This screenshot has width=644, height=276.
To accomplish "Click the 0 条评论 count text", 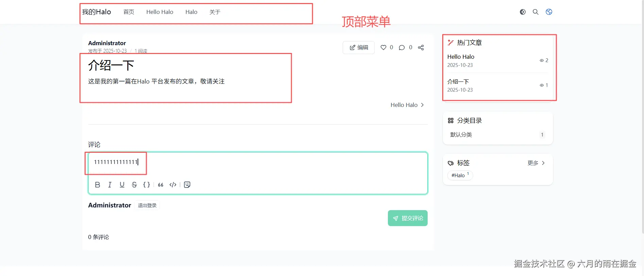I will (99, 237).
